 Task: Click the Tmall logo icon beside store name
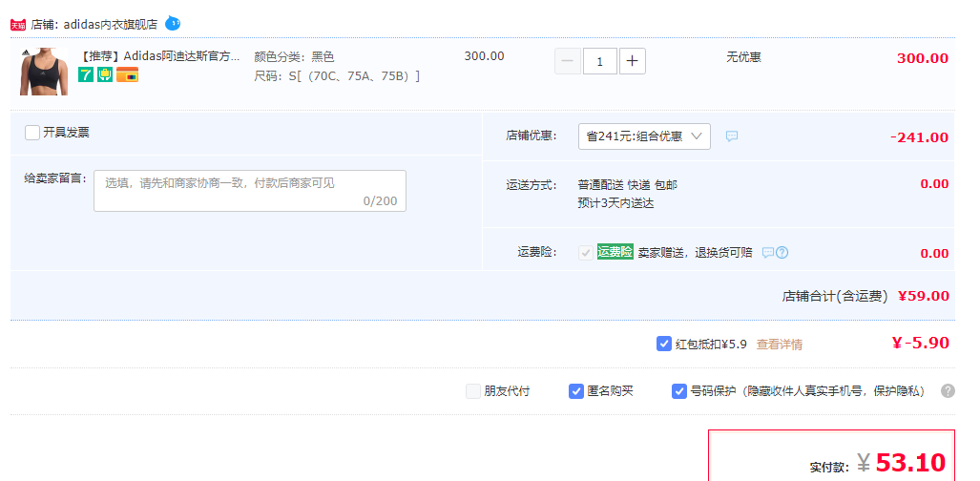point(18,25)
